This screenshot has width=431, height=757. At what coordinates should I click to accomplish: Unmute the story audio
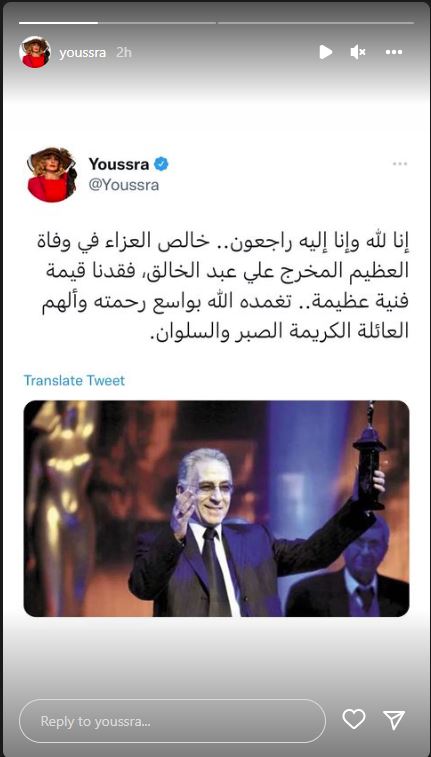tap(358, 52)
